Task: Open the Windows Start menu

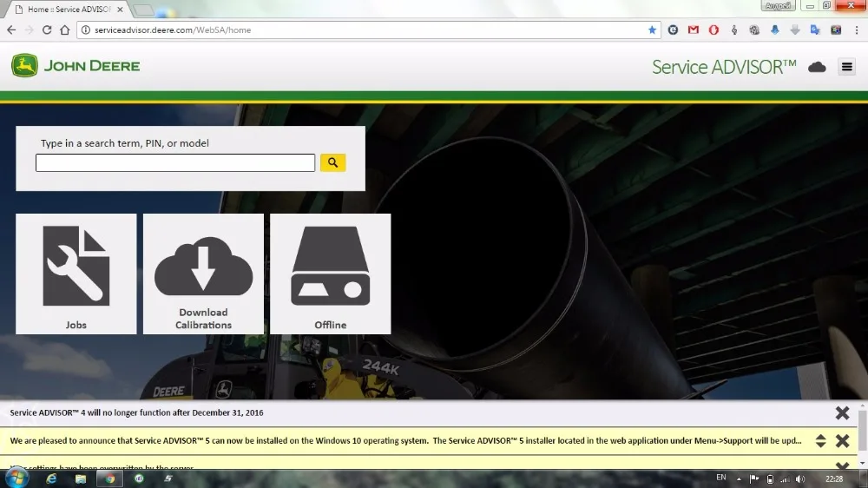Action: tap(16, 478)
